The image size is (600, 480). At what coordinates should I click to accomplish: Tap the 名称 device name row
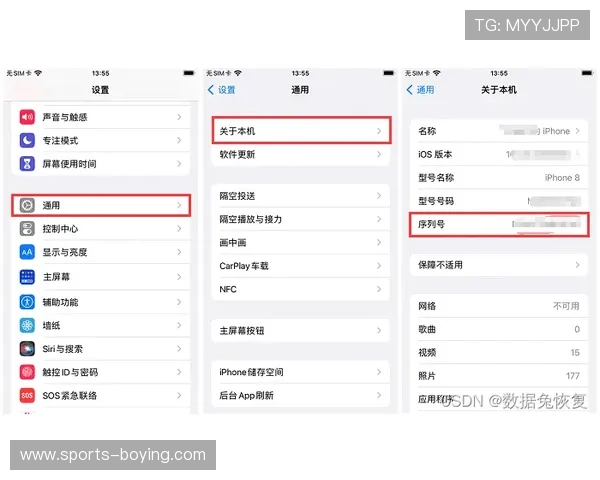click(x=499, y=131)
